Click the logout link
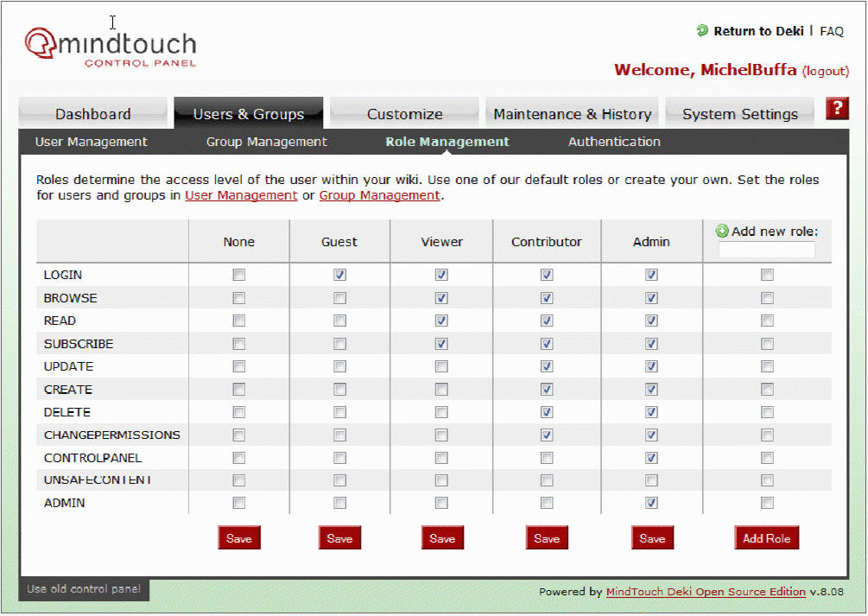This screenshot has height=616, width=868. (825, 71)
